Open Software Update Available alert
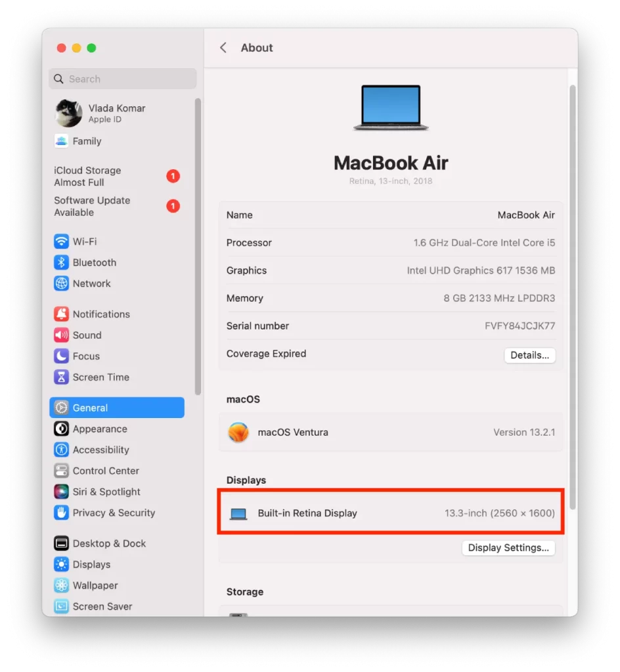 click(x=117, y=206)
